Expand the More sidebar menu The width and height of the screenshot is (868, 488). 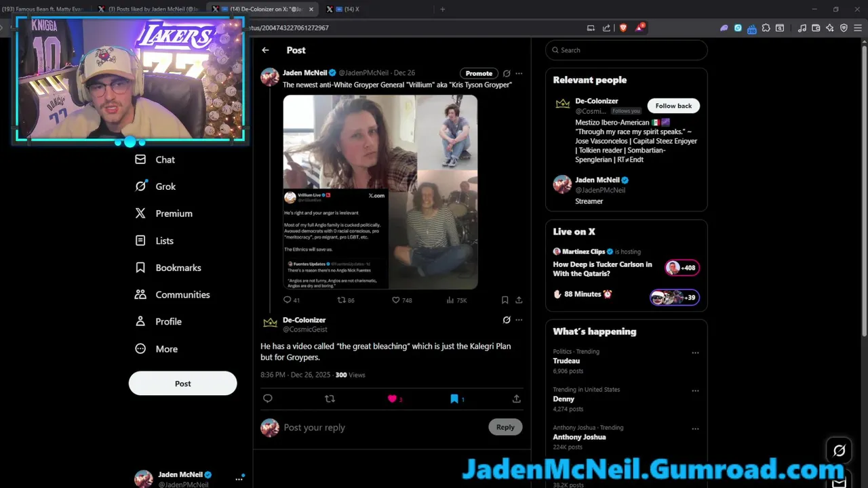[x=156, y=349]
